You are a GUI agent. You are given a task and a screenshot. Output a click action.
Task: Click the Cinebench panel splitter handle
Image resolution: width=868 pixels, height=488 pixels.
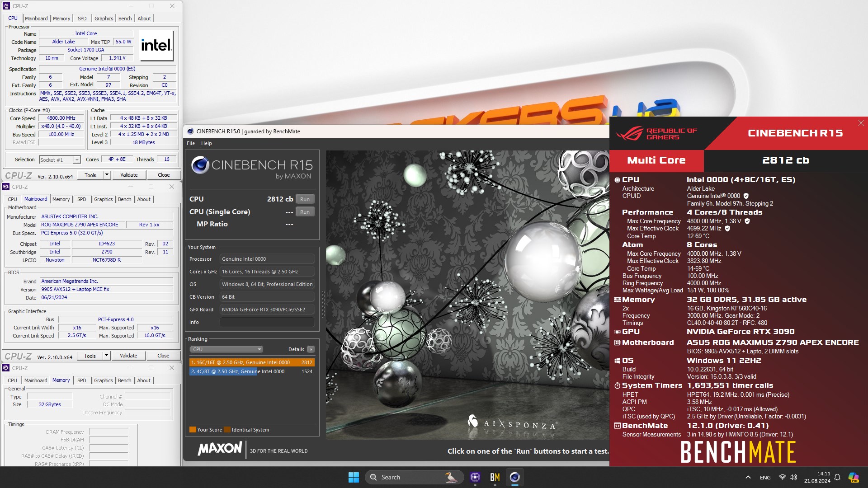(323, 304)
